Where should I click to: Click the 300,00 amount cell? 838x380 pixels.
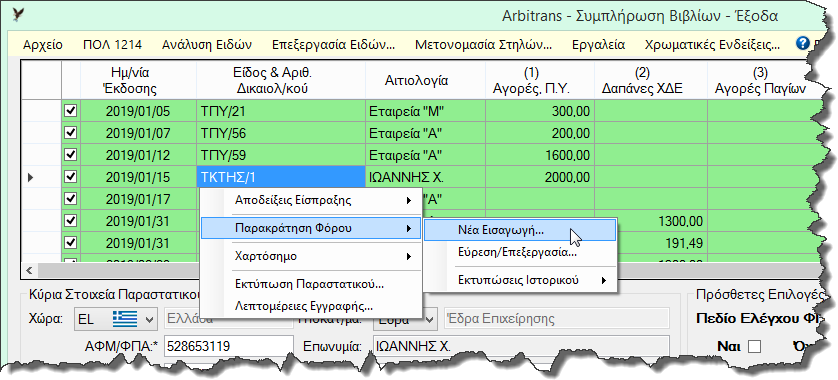coord(540,111)
